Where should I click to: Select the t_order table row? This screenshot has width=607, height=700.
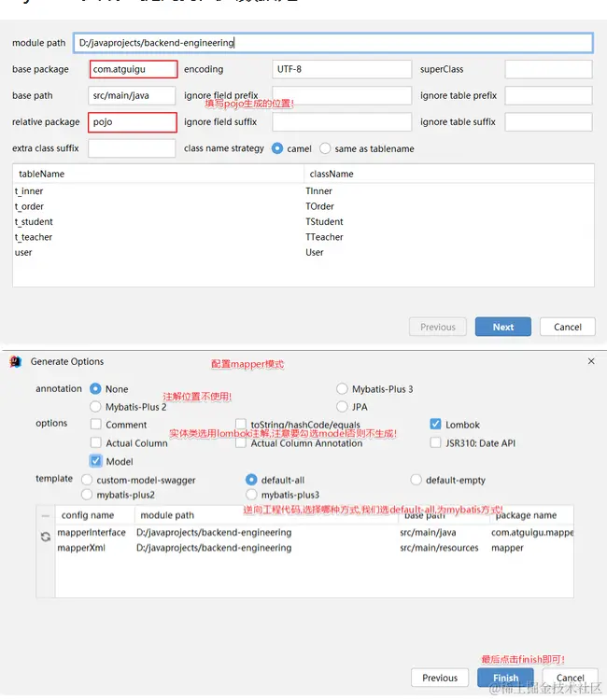[303, 206]
